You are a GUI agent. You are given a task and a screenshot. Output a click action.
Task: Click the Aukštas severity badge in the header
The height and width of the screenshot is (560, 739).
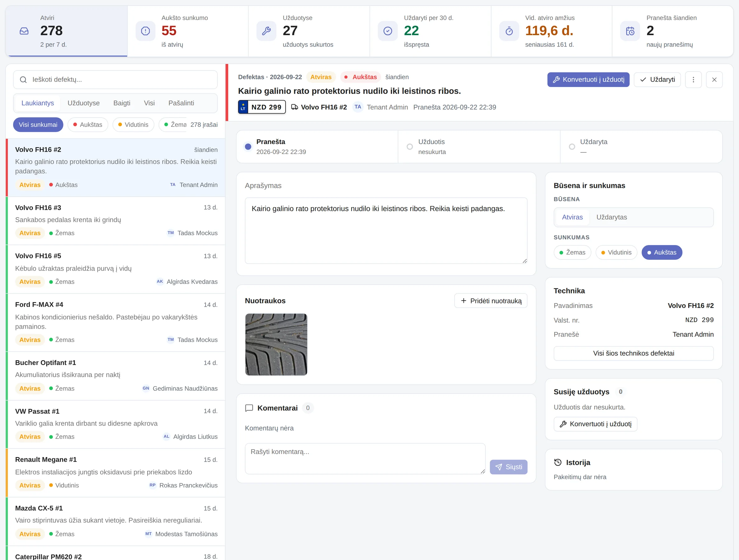(x=360, y=77)
